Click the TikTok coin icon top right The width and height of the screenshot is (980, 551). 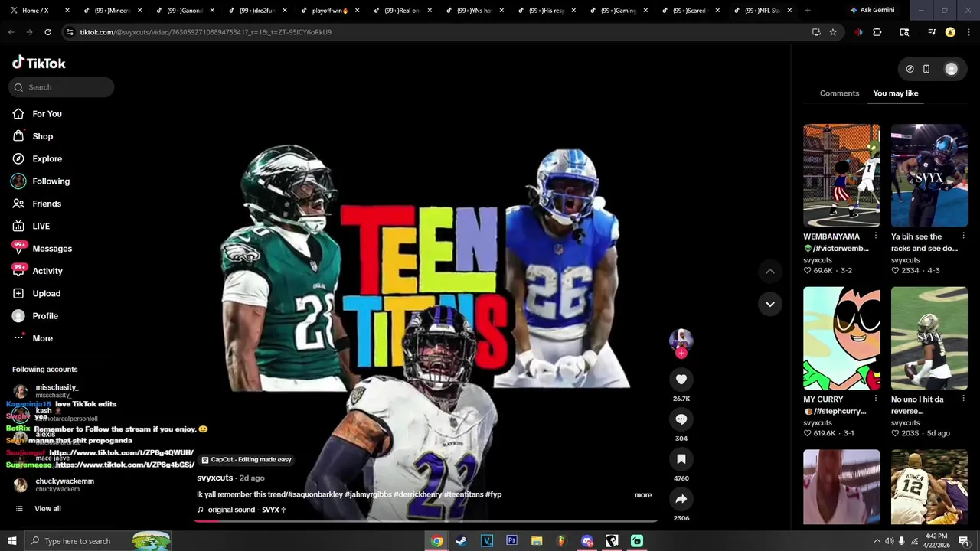(910, 69)
